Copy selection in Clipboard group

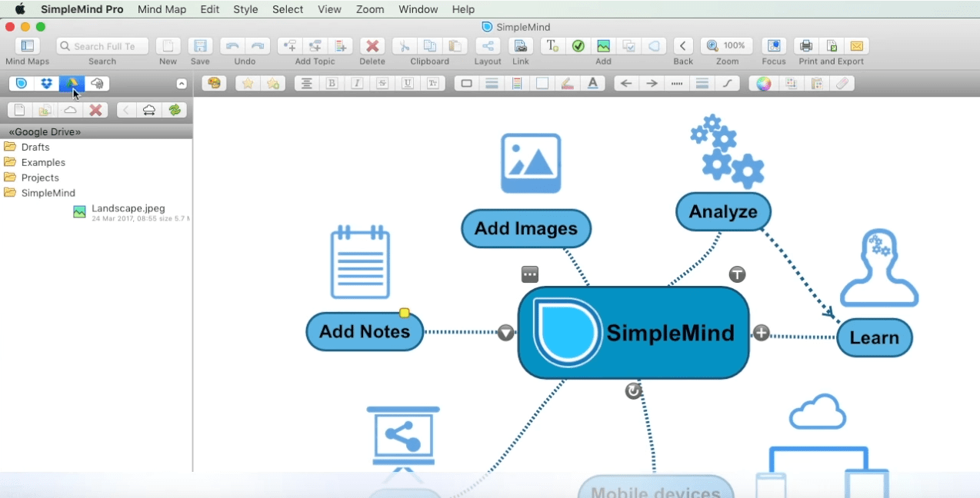[x=430, y=46]
